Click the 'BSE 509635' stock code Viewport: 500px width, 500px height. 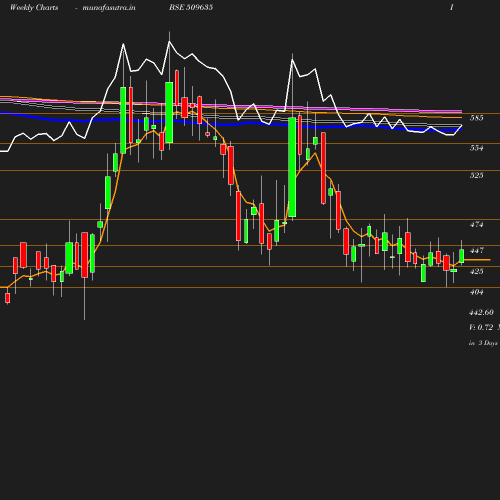[191, 7]
